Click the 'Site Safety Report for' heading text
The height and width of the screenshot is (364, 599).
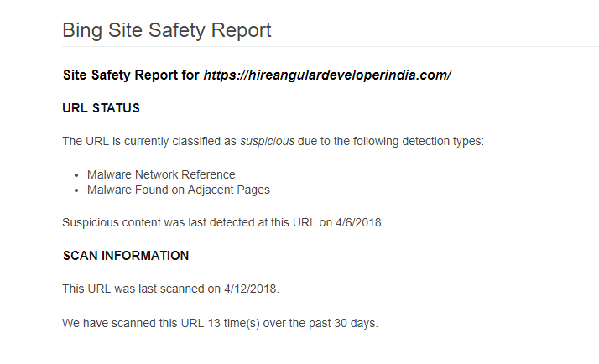point(131,75)
